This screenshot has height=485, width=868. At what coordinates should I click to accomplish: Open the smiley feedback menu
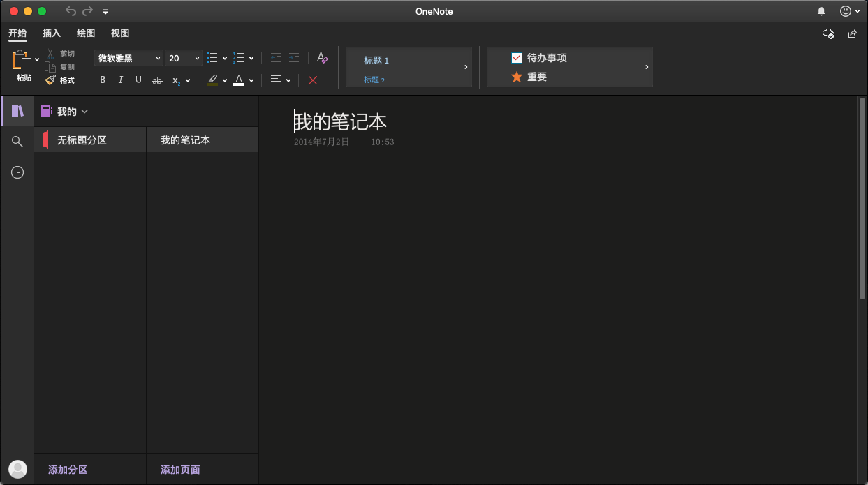(x=850, y=11)
